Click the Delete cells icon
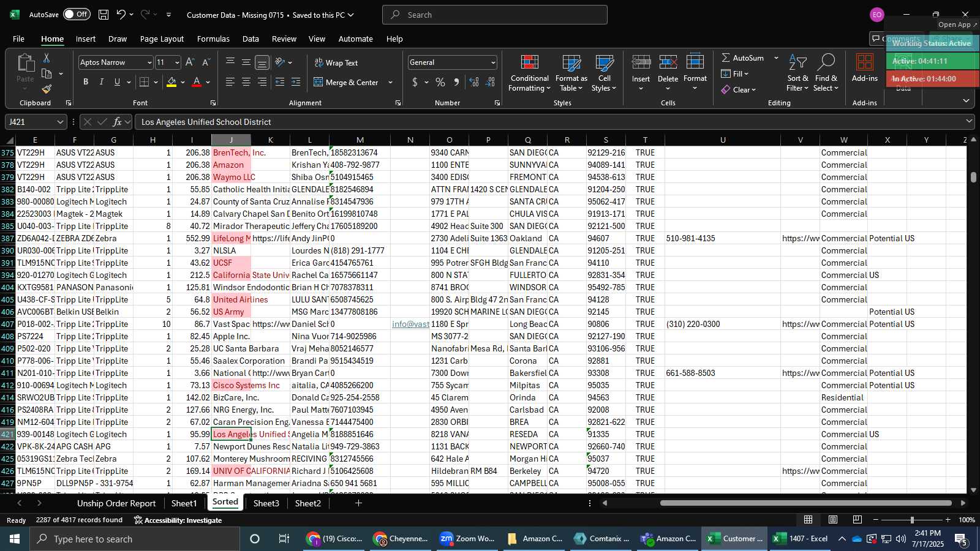This screenshot has width=980, height=551. (x=668, y=62)
